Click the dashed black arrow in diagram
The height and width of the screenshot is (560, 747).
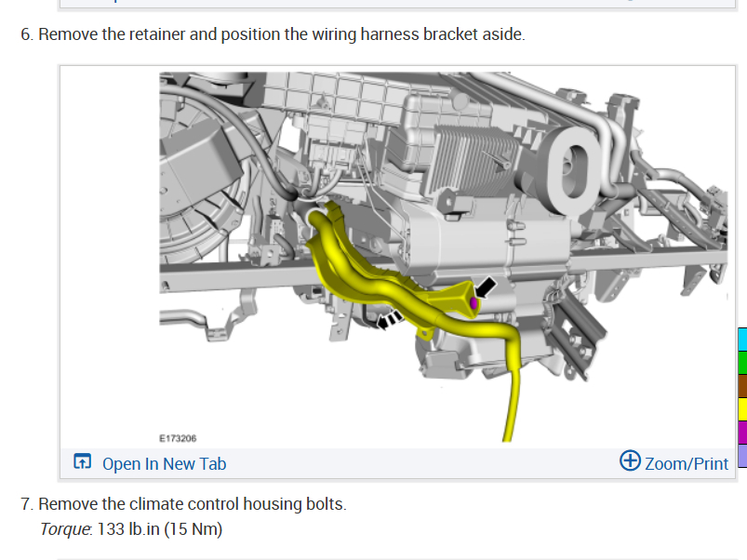click(x=390, y=319)
